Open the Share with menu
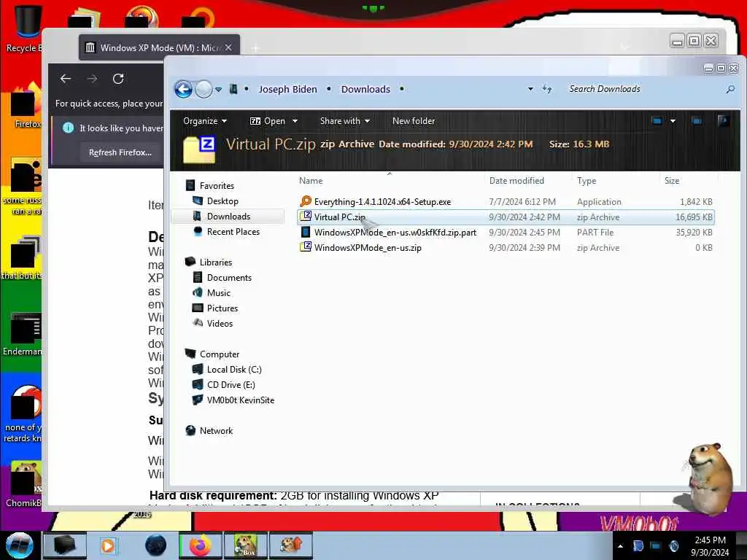The height and width of the screenshot is (560, 747). pyautogui.click(x=345, y=121)
